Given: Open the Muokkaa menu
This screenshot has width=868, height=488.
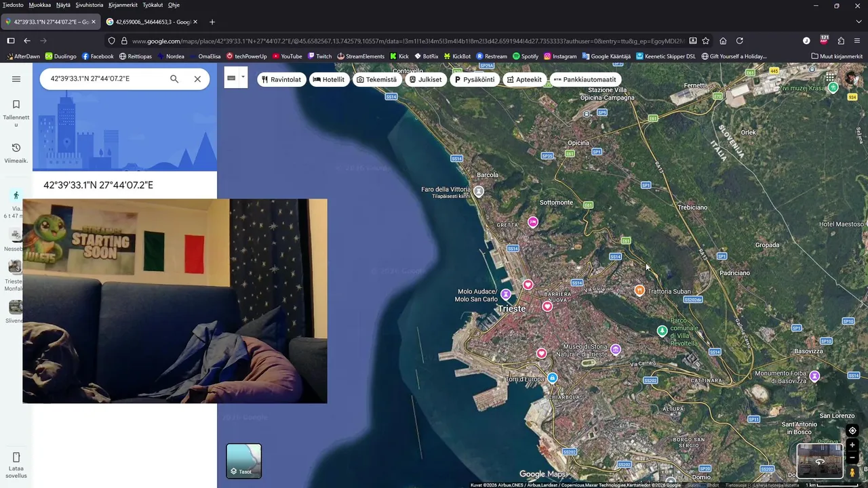Looking at the screenshot, I should pyautogui.click(x=40, y=5).
